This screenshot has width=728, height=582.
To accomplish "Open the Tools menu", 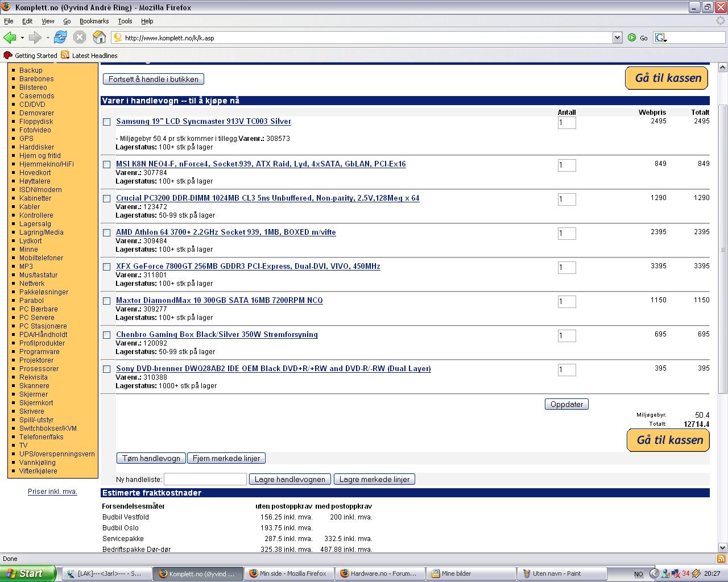I will click(x=125, y=21).
